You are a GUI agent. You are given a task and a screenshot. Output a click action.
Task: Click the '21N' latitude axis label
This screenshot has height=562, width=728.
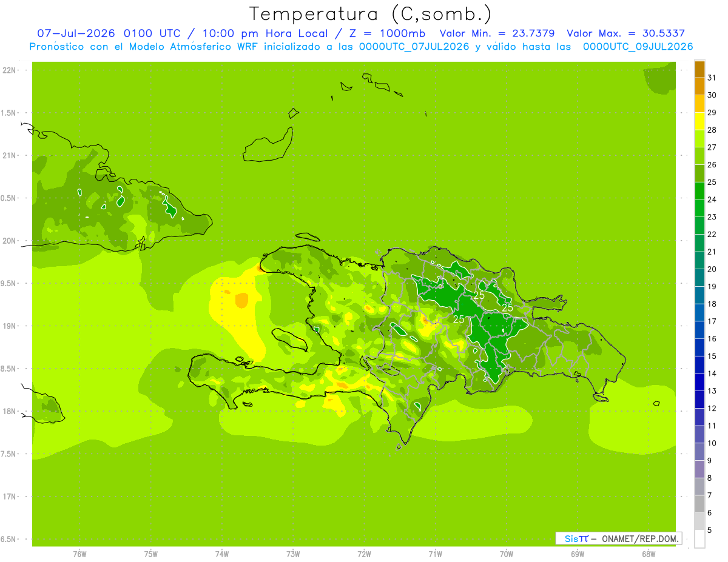[8, 155]
